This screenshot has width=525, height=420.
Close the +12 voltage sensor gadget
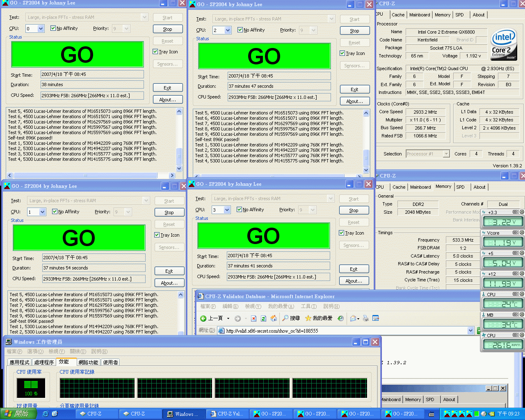point(522,274)
